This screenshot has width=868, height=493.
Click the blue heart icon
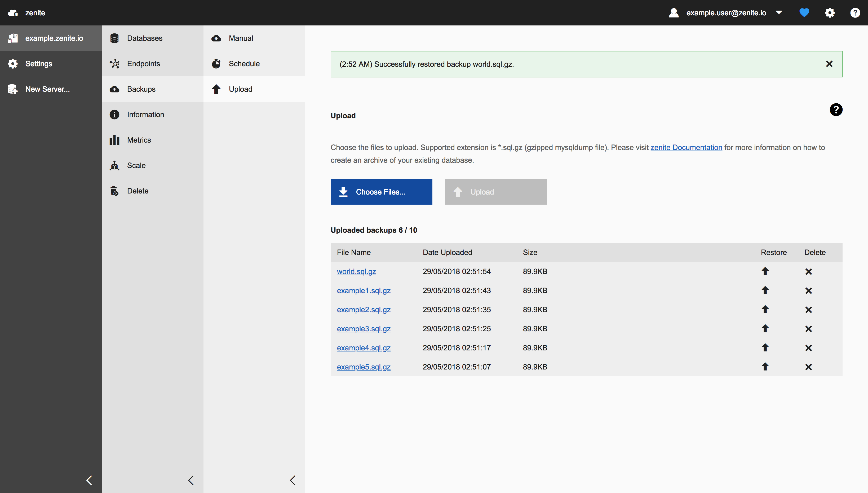(x=804, y=13)
